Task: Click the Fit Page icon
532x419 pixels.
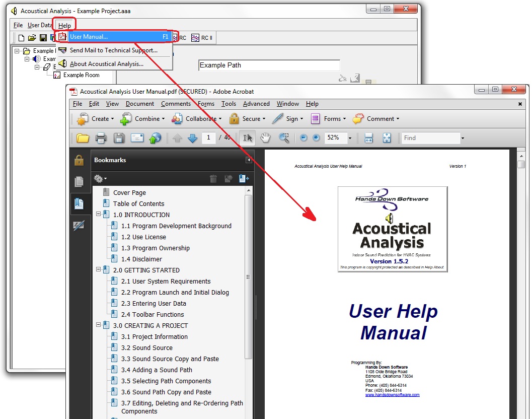Action: point(387,138)
